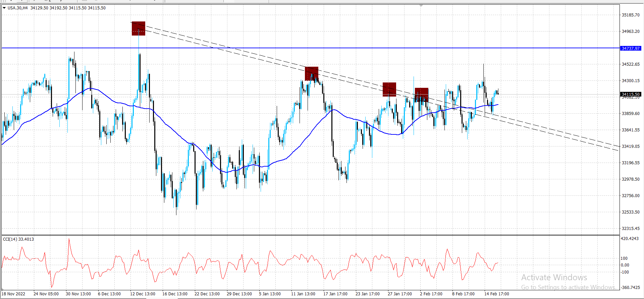Click the 420.4243 CCI scale value
This screenshot has height=299, width=644.
630,239
